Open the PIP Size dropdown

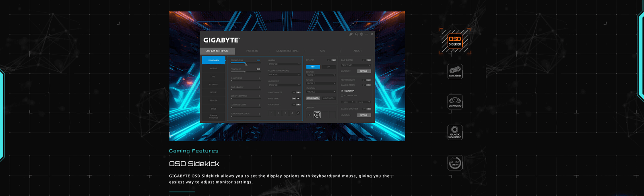(321, 83)
